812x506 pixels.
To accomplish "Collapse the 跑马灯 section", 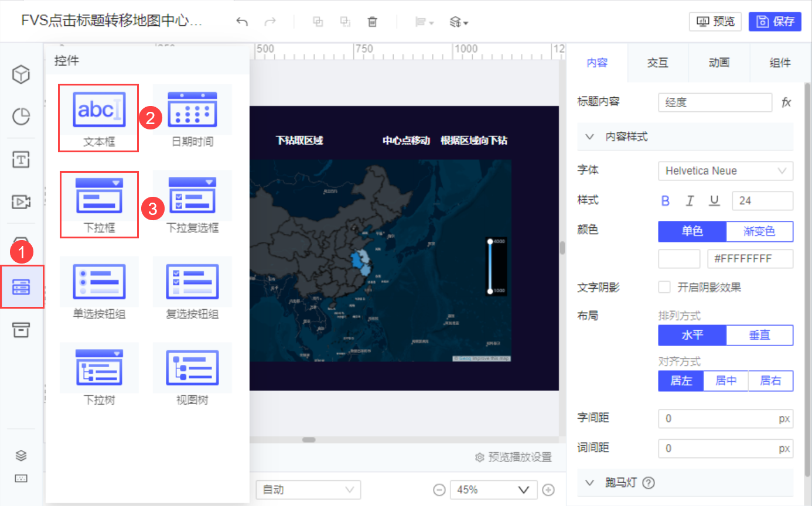I will click(x=589, y=483).
